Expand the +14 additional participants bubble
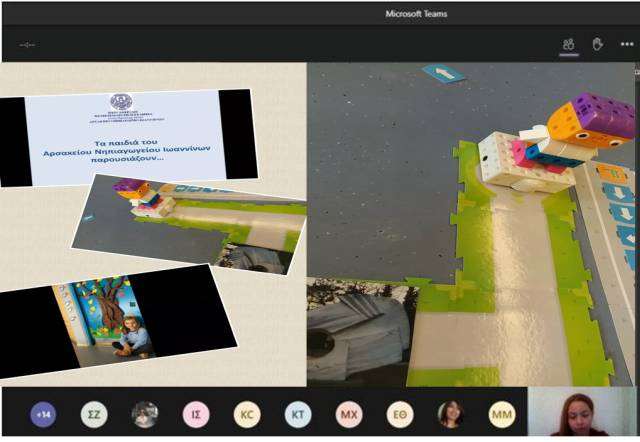Screen dimensions: 640x442 pyautogui.click(x=43, y=414)
